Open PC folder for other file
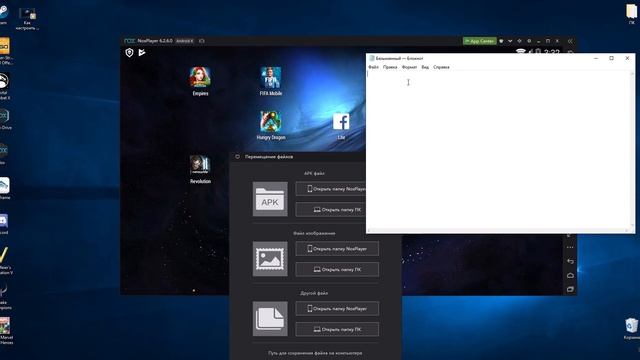 [337, 329]
